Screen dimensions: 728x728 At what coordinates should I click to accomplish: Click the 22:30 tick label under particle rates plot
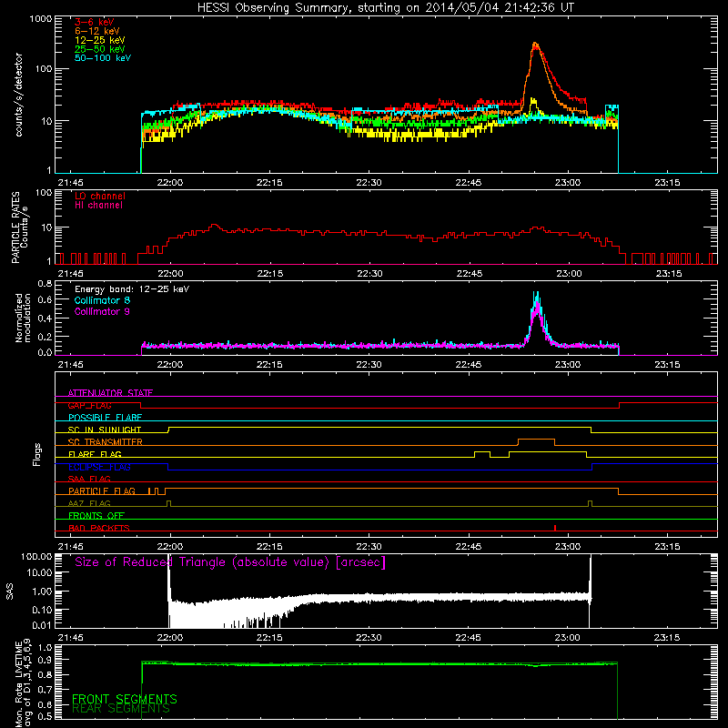(369, 274)
